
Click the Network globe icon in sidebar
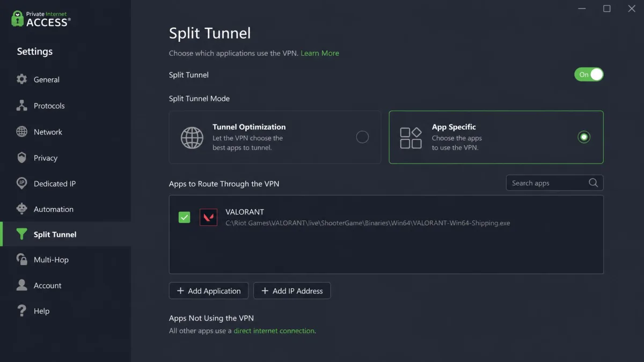pyautogui.click(x=21, y=132)
